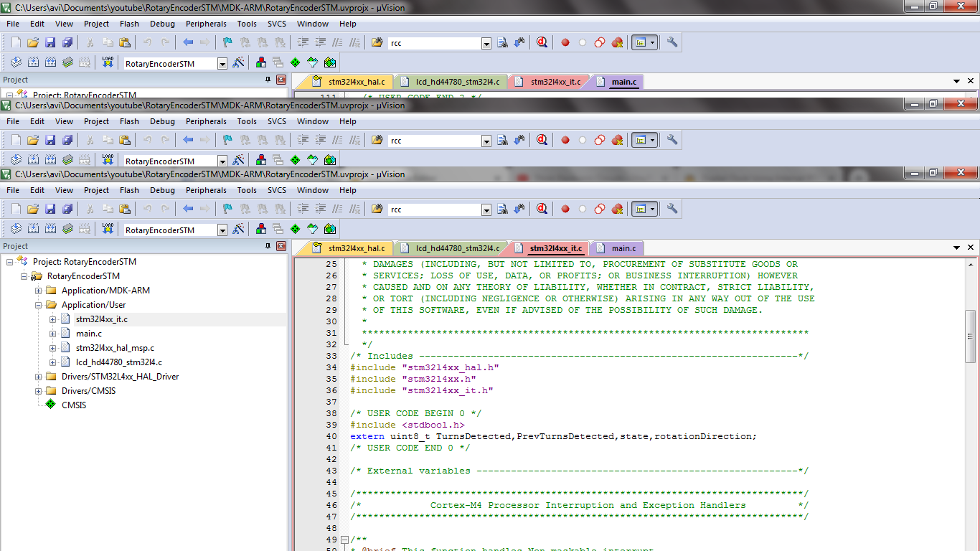980x551 pixels.
Task: Open Pack Installer in front window
Action: [330, 230]
